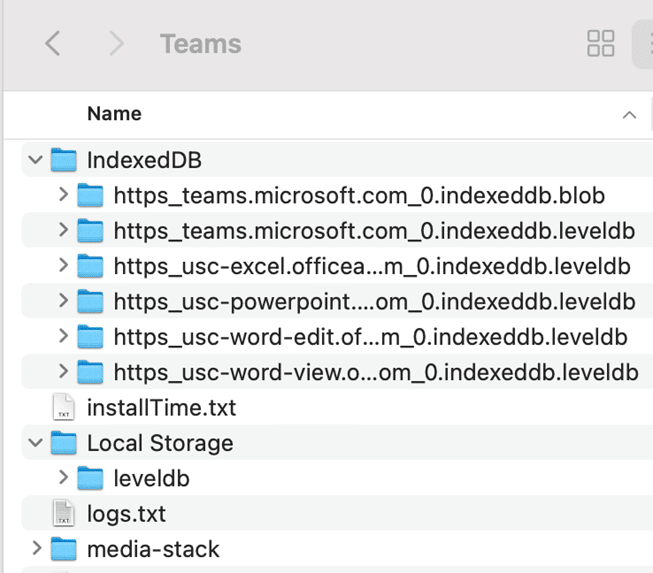Select the Local Storage folder name
The image size is (653, 573).
pyautogui.click(x=160, y=443)
